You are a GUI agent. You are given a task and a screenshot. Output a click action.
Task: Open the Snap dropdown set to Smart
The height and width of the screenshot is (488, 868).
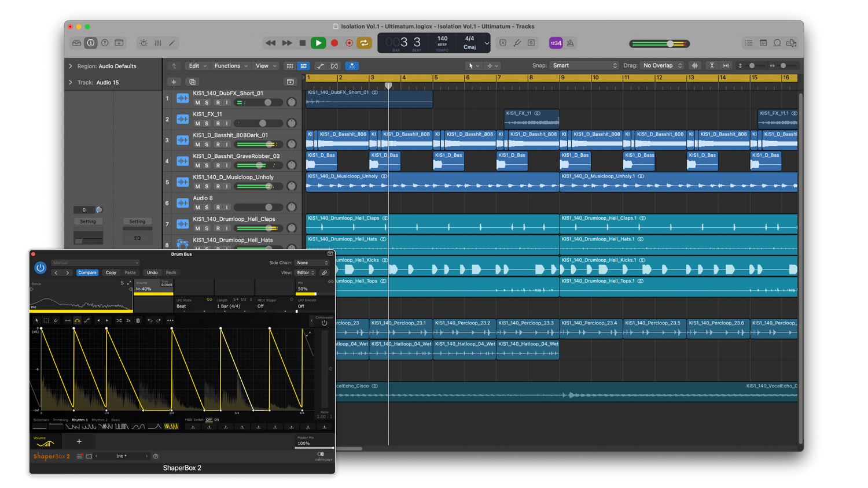tap(584, 65)
